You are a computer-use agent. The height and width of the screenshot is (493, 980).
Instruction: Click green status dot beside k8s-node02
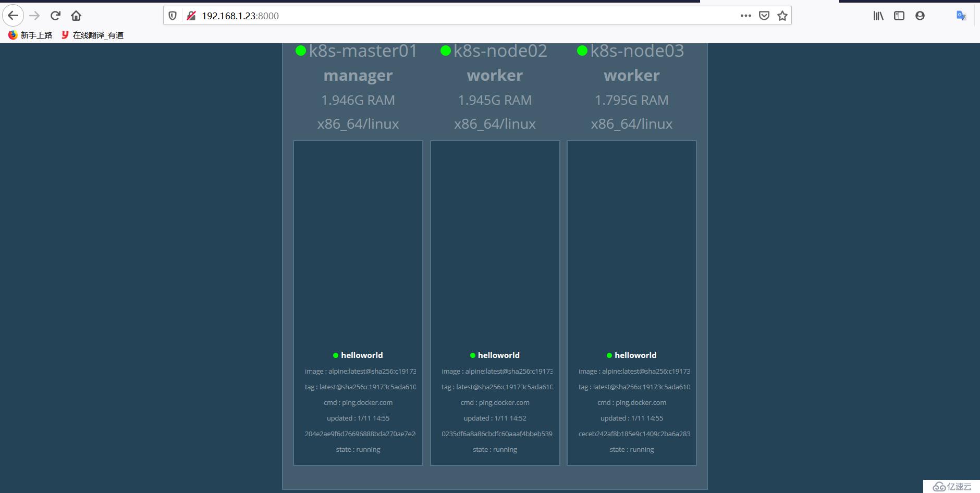click(446, 51)
